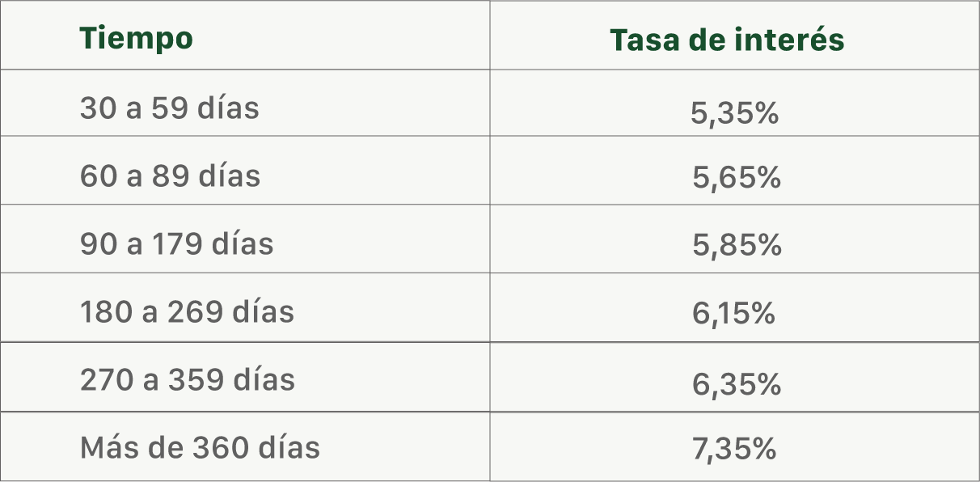Click the 6,35% interest rate

[736, 384]
